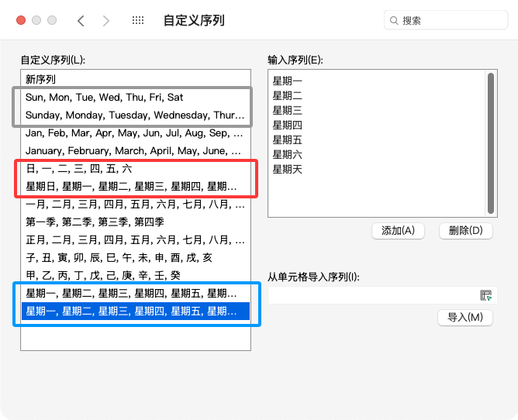
Task: Select the January, February, March row
Action: [136, 150]
